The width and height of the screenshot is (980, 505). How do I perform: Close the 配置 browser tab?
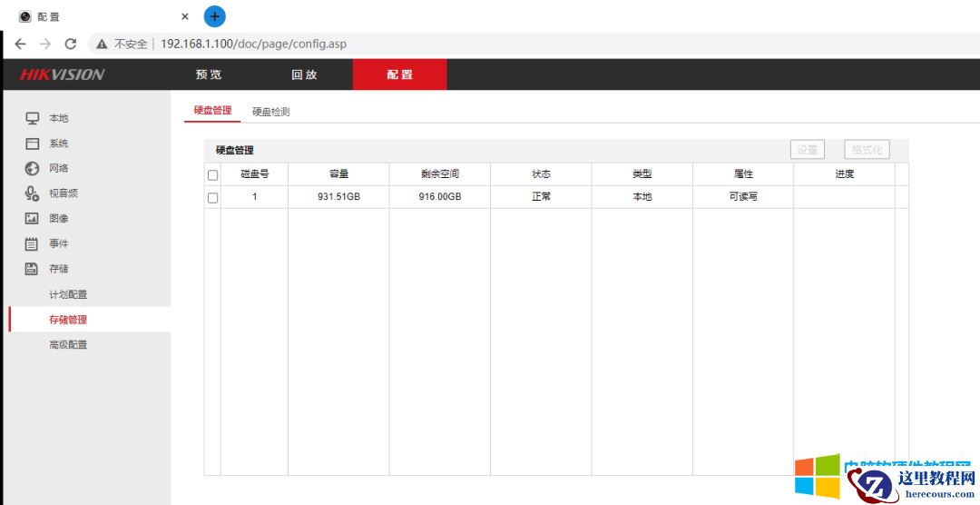point(184,17)
